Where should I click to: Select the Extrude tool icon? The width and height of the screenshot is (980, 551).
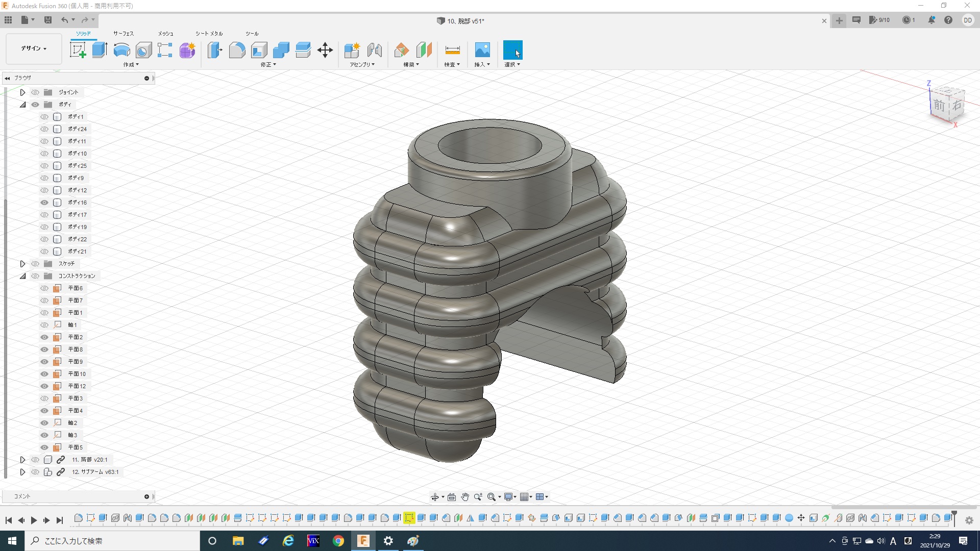(100, 50)
